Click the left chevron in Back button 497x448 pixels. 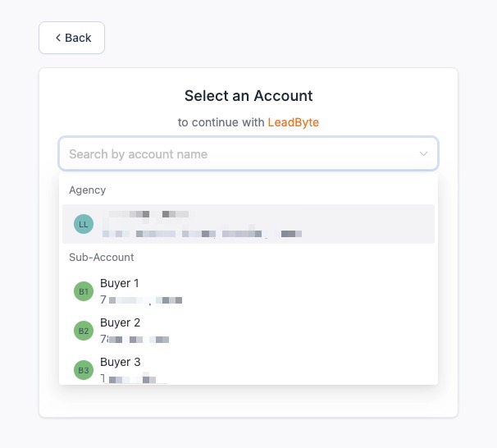(x=58, y=38)
